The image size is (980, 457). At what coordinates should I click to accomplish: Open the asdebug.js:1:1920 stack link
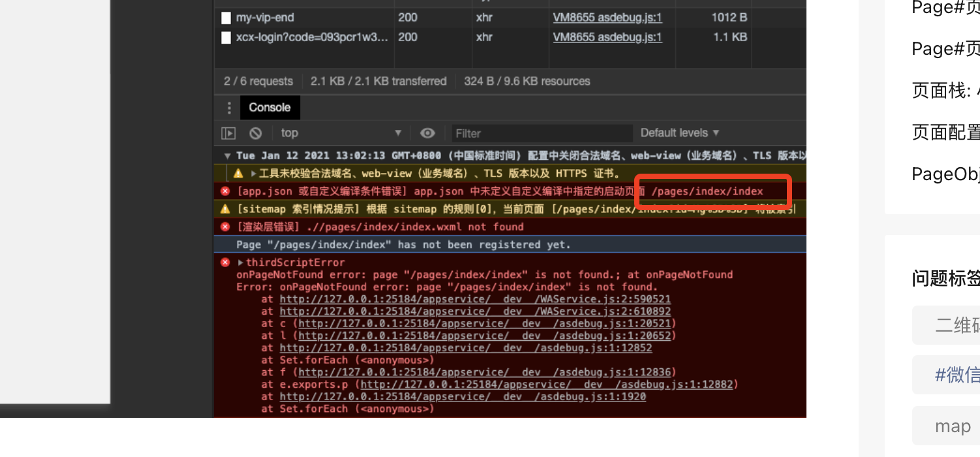463,396
